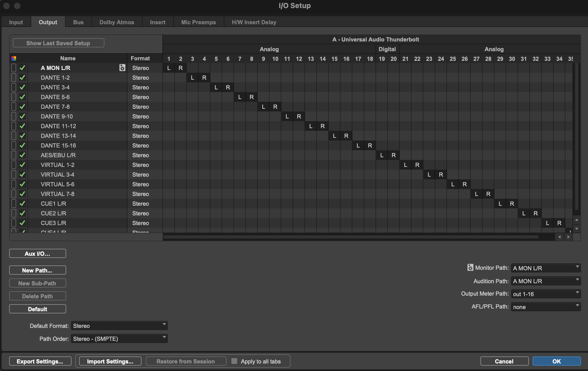Click the monitor speaker icon beside A MON L/R
Screen dimensions: 588x371
[122, 68]
